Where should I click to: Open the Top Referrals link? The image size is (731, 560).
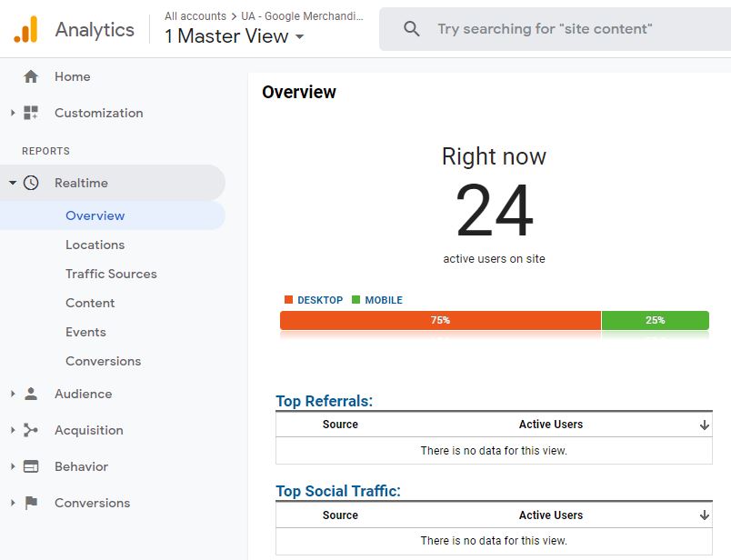coord(324,401)
